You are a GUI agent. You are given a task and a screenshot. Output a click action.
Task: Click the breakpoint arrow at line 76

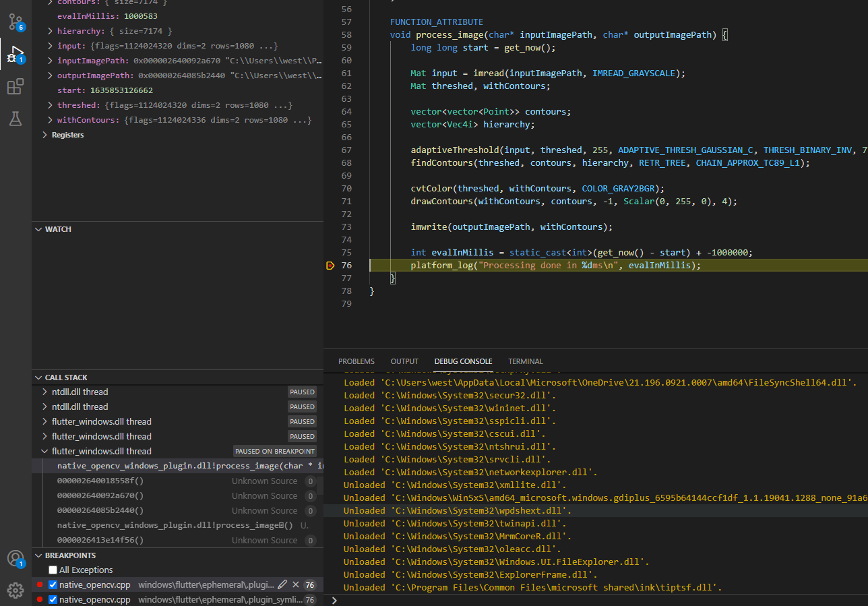pyautogui.click(x=330, y=266)
